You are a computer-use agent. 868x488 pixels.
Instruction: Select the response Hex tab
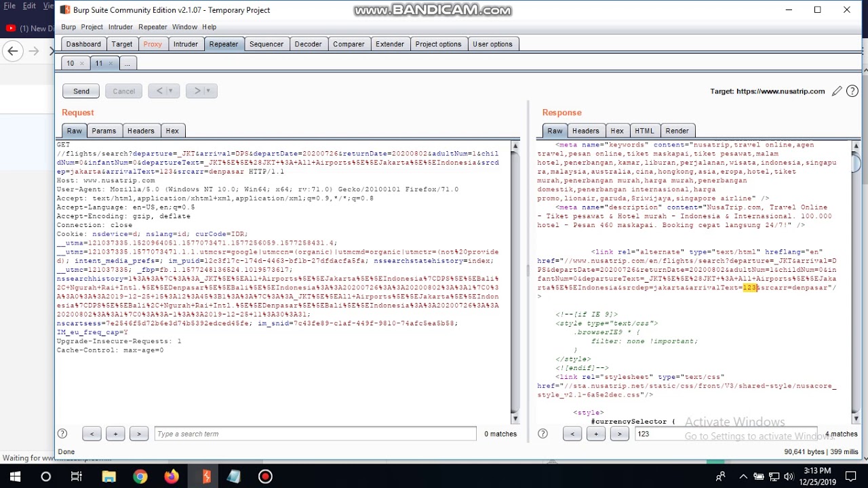[x=616, y=131]
